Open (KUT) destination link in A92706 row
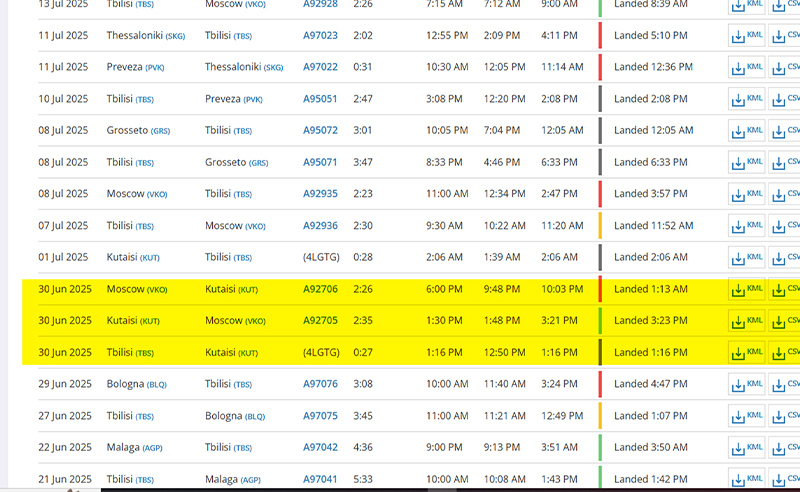The image size is (800, 492). [248, 290]
